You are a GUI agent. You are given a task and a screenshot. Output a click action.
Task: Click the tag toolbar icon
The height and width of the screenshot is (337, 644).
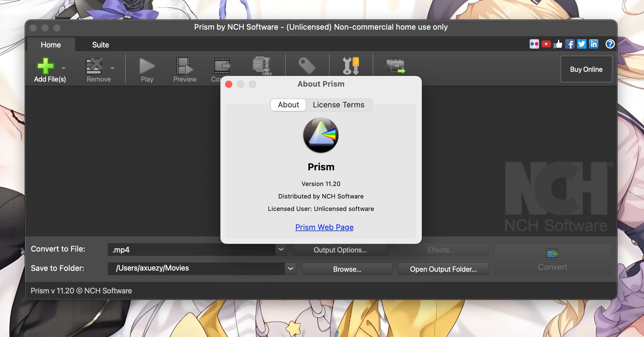[x=307, y=66]
